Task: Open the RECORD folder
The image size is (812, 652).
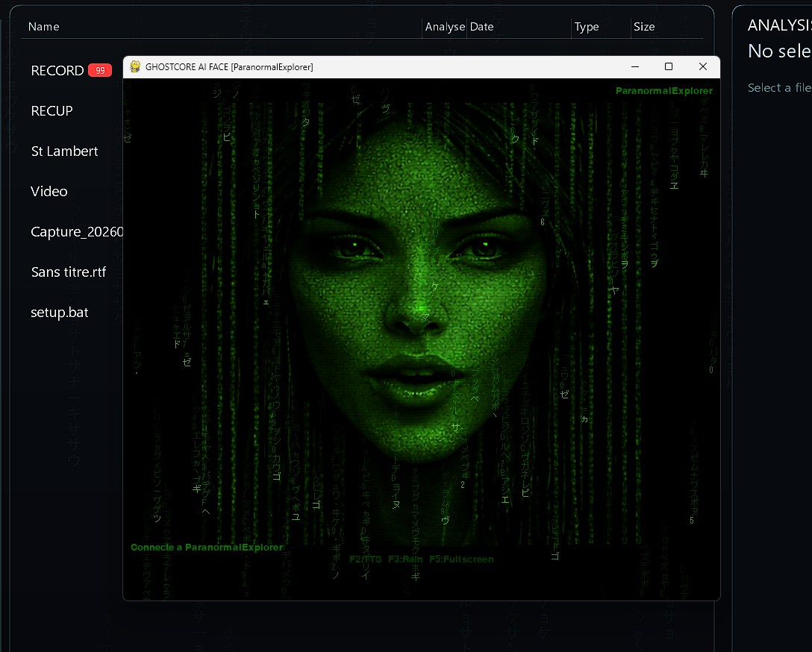Action: click(x=57, y=70)
